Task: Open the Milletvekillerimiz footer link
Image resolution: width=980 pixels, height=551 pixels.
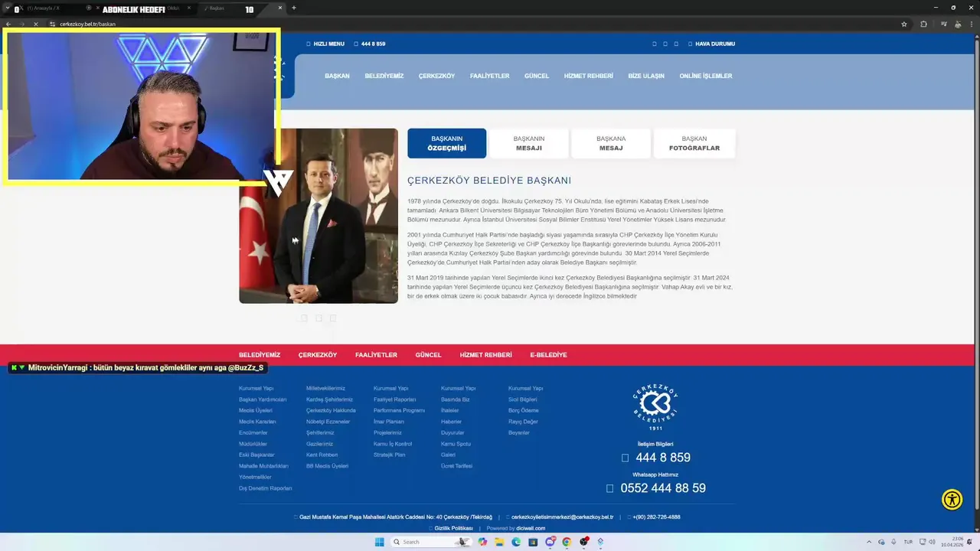Action: [325, 388]
